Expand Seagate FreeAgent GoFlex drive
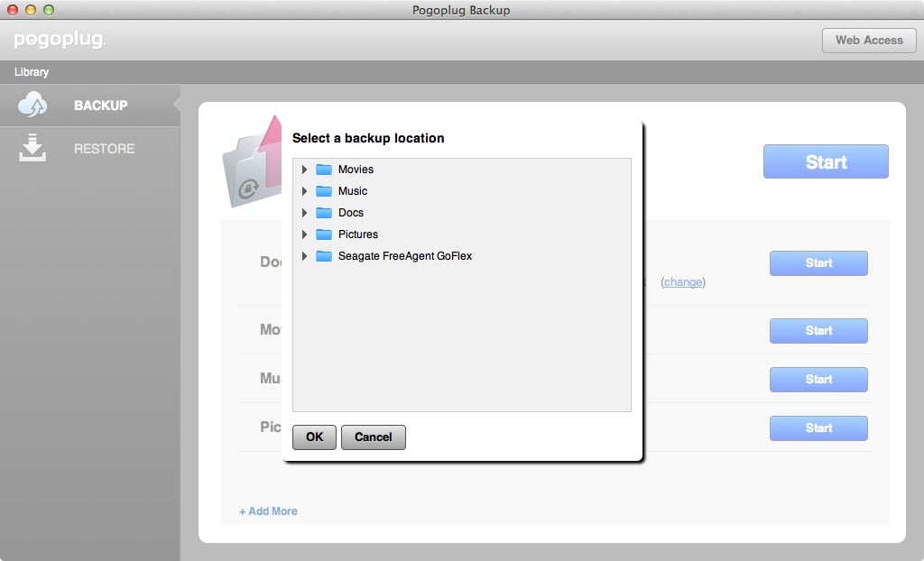This screenshot has width=924, height=561. coord(304,256)
